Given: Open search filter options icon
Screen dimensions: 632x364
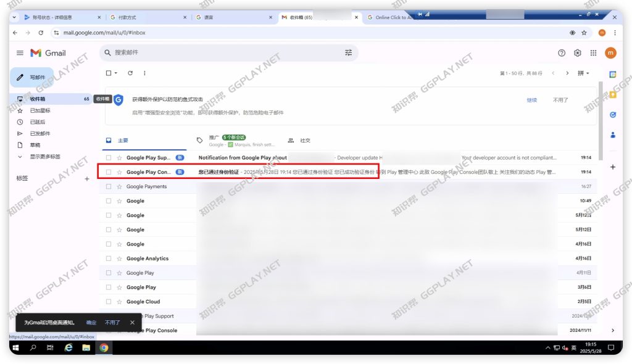Looking at the screenshot, I should tap(348, 52).
